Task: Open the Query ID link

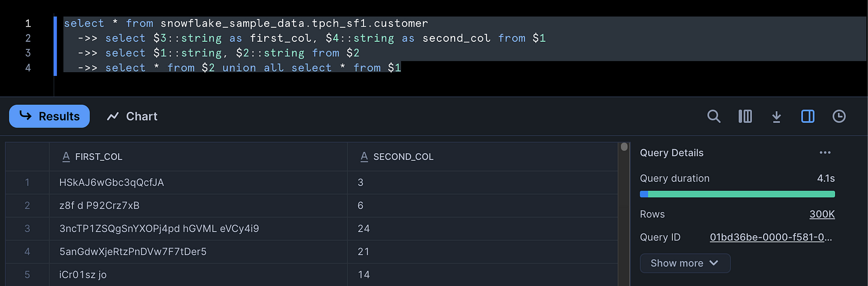Action: click(x=771, y=237)
